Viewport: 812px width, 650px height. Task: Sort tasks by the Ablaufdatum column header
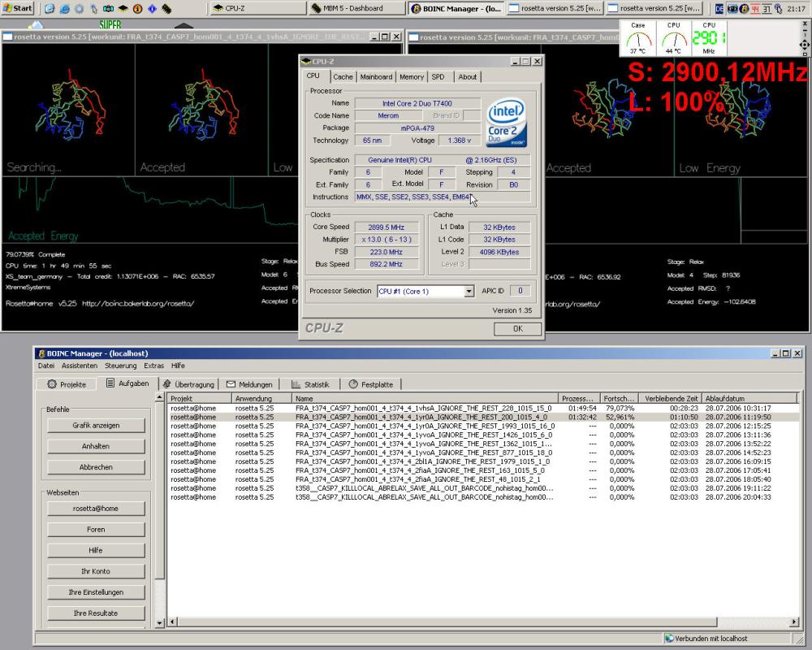749,399
